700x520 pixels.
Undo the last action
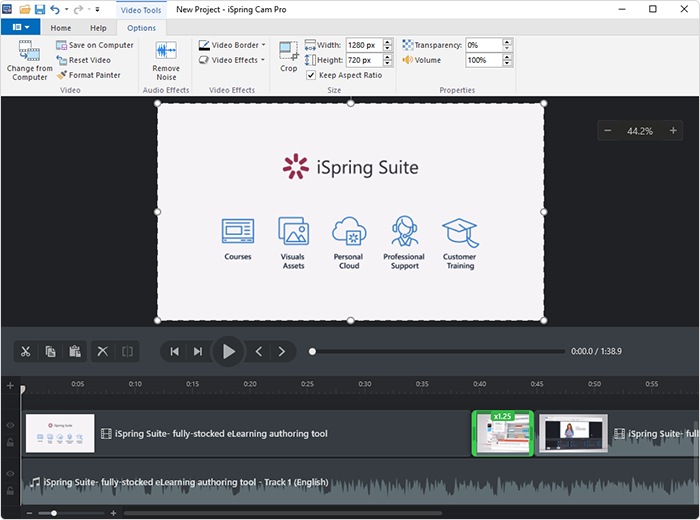tap(55, 9)
